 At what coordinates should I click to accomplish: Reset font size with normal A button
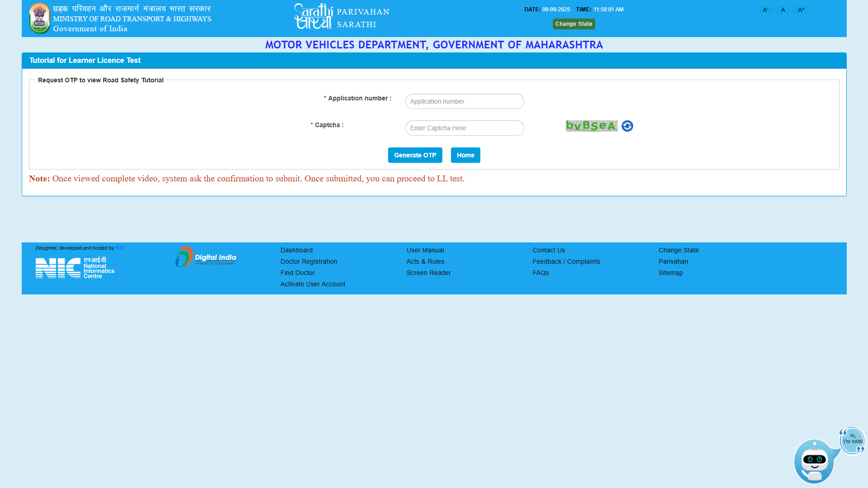click(x=783, y=10)
